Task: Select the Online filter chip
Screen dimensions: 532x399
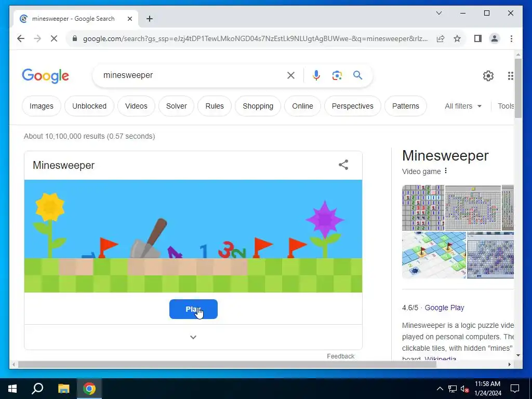Action: click(303, 106)
